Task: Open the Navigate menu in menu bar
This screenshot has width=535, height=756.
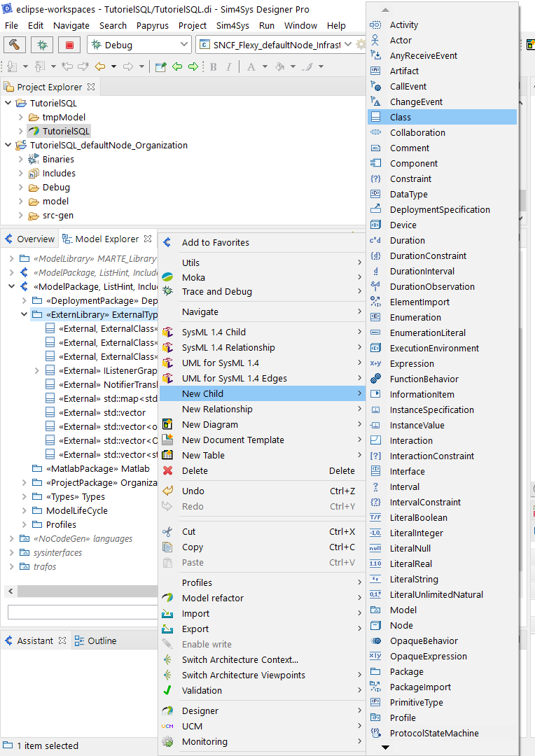Action: click(71, 26)
